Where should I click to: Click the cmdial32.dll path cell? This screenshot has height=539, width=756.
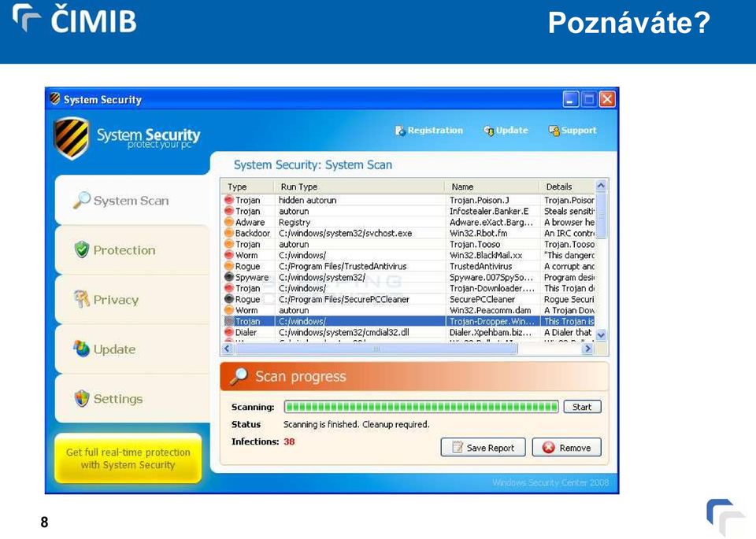point(344,332)
